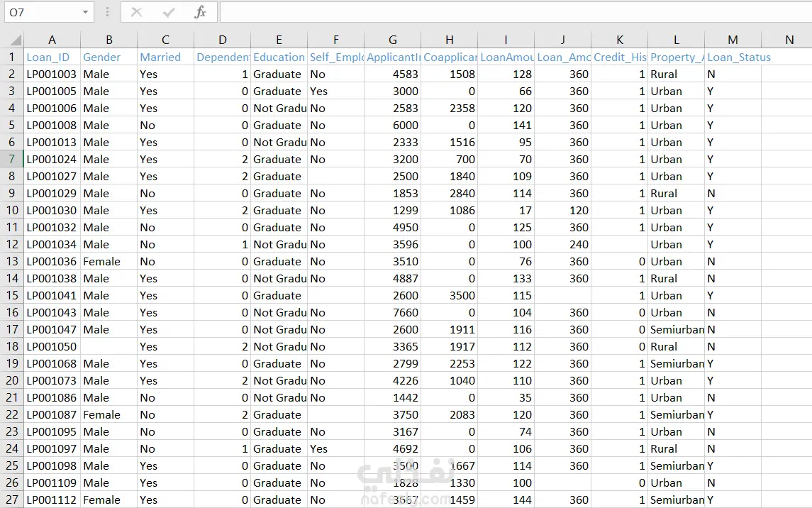Select row 18 header
Viewport: 812px width, 508px height.
(x=11, y=346)
